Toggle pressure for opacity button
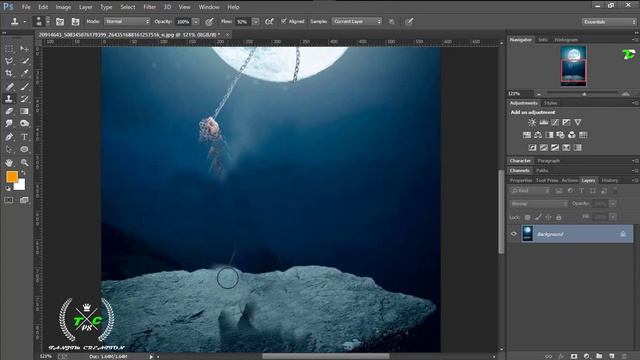The image size is (640, 360). coord(209,22)
